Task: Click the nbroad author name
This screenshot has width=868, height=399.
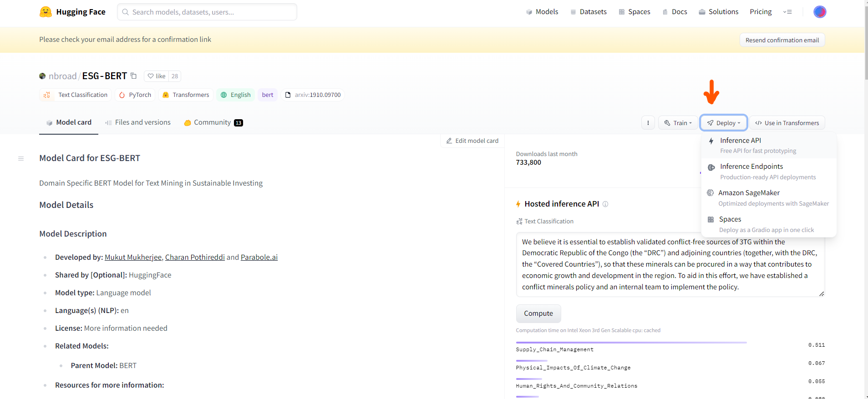Action: click(x=63, y=76)
